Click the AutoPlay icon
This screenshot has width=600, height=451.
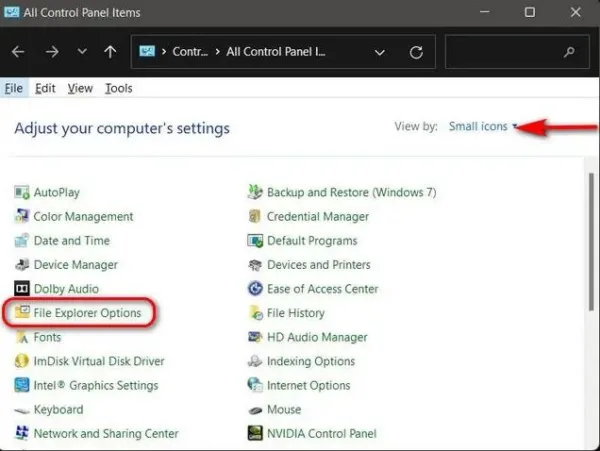pyautogui.click(x=22, y=192)
